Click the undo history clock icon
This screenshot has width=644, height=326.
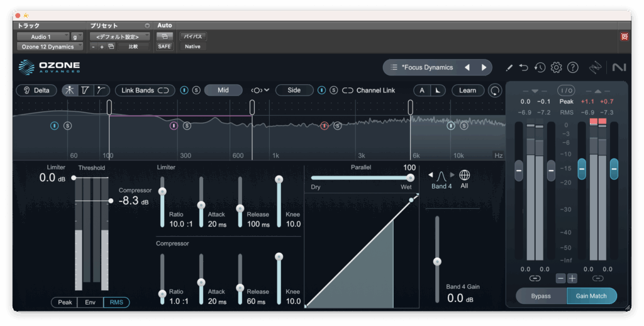[x=540, y=67]
